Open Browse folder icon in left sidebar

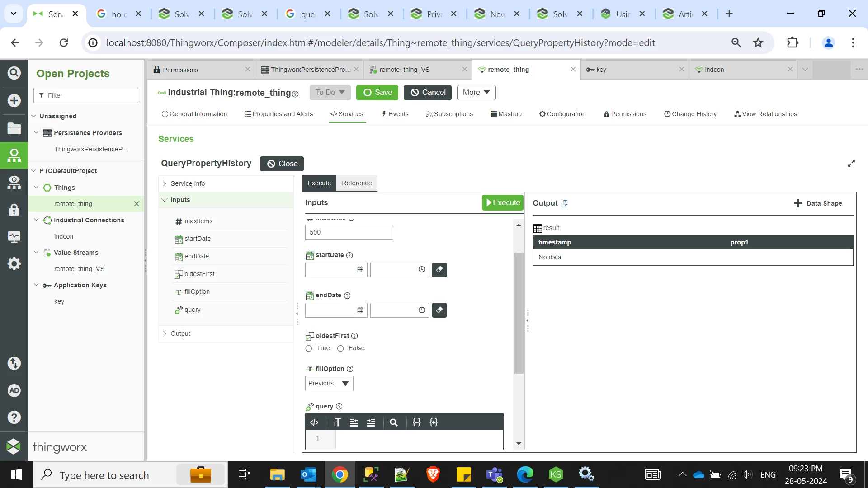(x=14, y=128)
